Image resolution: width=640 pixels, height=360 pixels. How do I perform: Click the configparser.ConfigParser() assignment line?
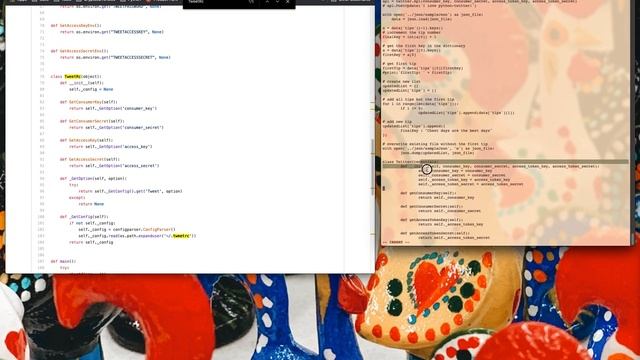coord(127,229)
